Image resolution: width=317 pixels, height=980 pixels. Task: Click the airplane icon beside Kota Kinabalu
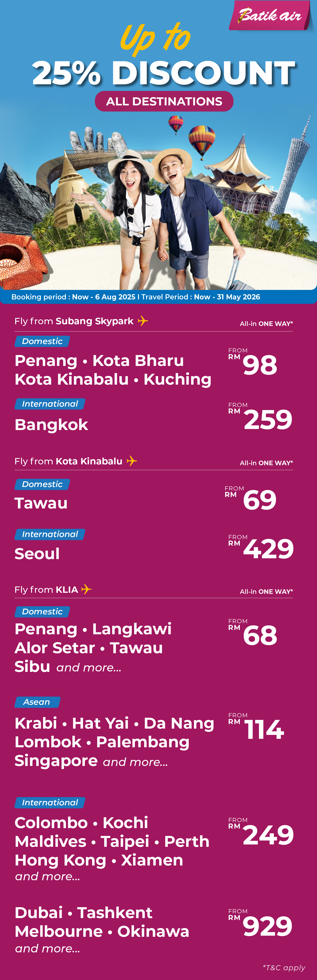coord(132,461)
